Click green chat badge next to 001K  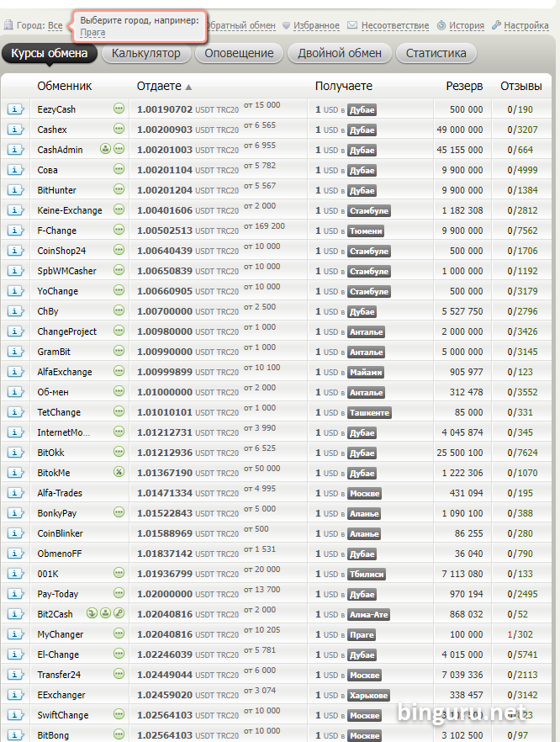tap(119, 573)
